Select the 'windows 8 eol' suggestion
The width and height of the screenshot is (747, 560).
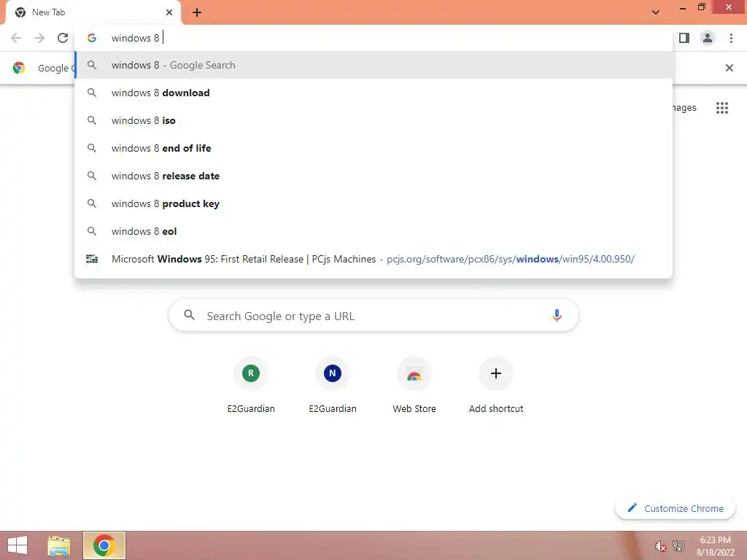(373, 231)
